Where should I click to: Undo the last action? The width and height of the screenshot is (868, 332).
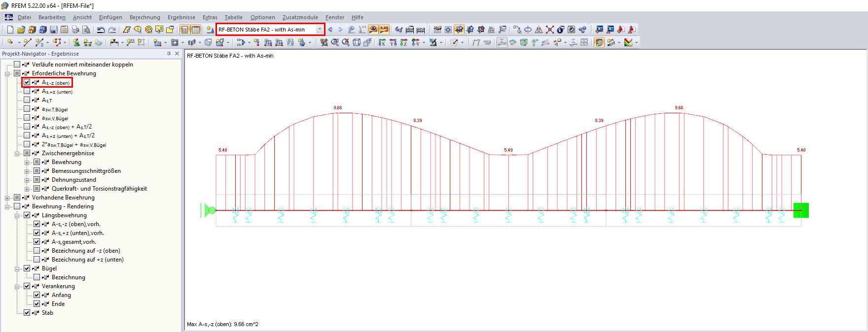pyautogui.click(x=101, y=30)
